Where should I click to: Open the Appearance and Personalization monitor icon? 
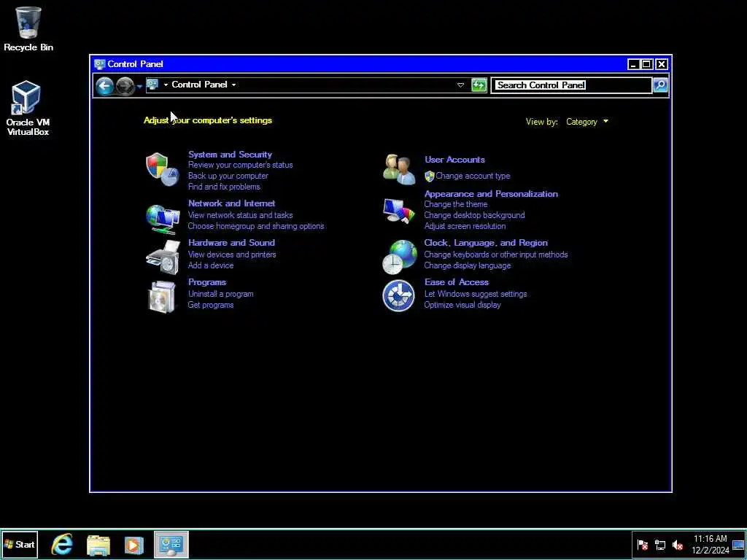(x=399, y=210)
